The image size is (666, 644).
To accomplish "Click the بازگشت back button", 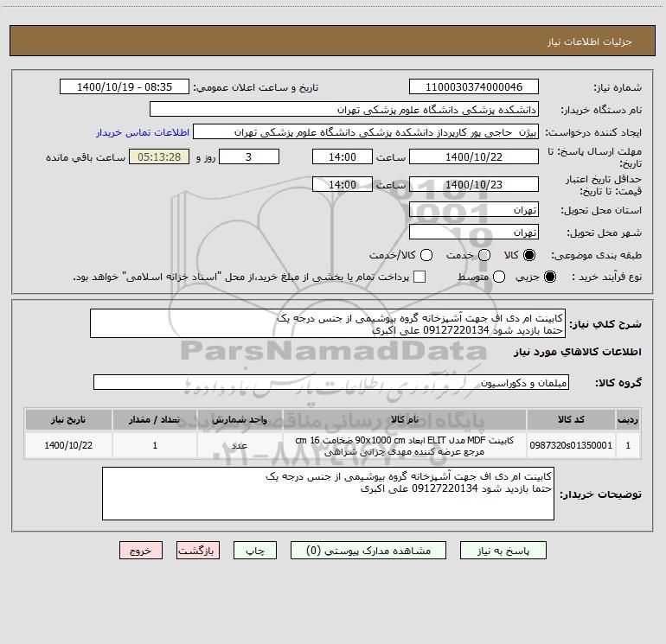I will coord(198,551).
